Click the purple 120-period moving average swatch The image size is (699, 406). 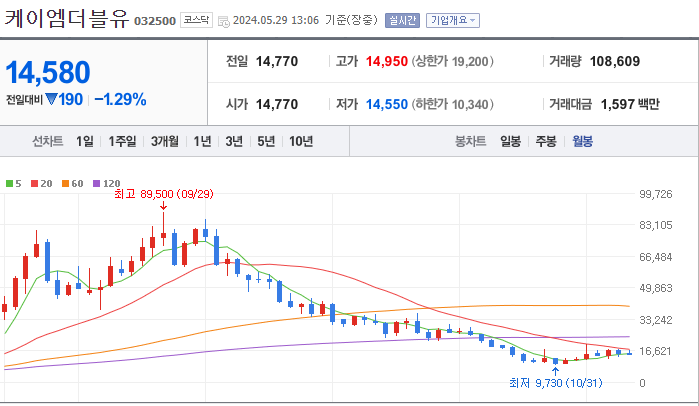(x=97, y=184)
